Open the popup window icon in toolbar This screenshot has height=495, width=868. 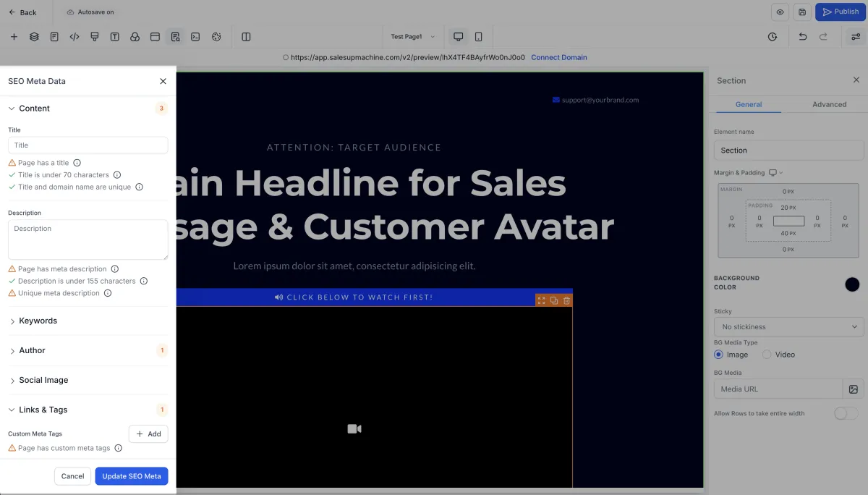click(x=155, y=36)
